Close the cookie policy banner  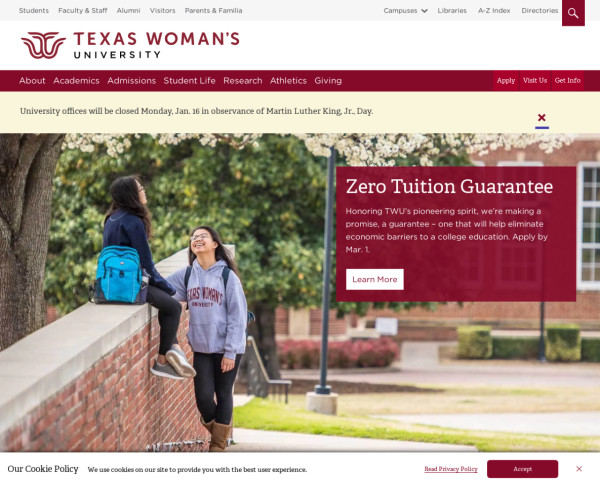(579, 469)
